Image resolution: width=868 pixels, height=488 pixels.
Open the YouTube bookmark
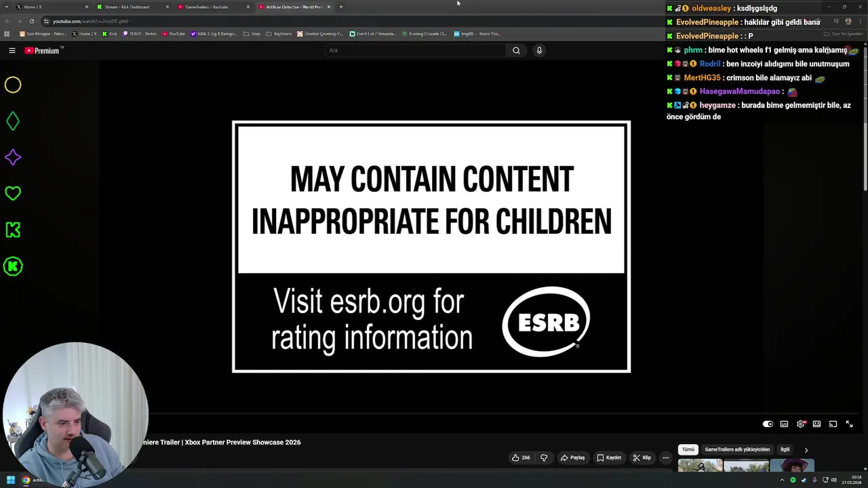174,33
